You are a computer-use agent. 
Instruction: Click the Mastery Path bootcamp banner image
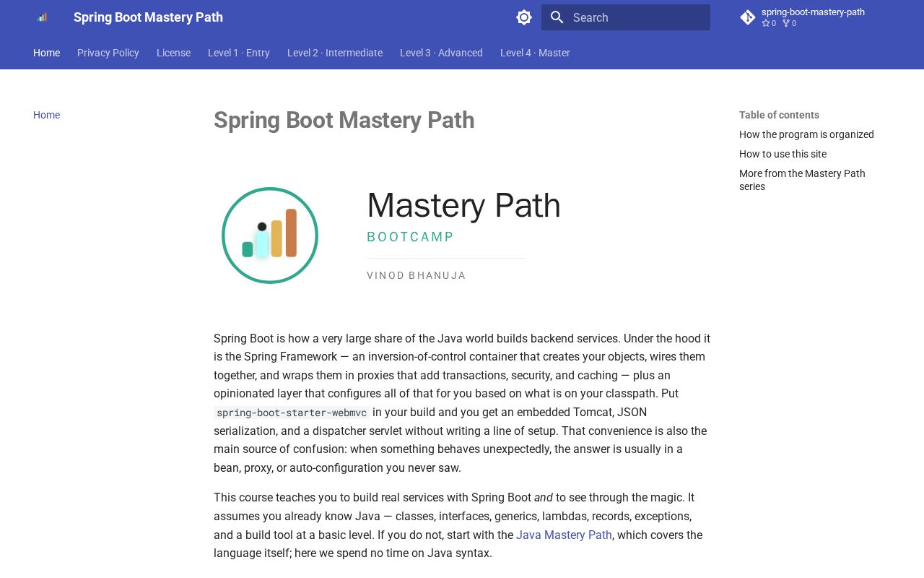[x=462, y=236]
